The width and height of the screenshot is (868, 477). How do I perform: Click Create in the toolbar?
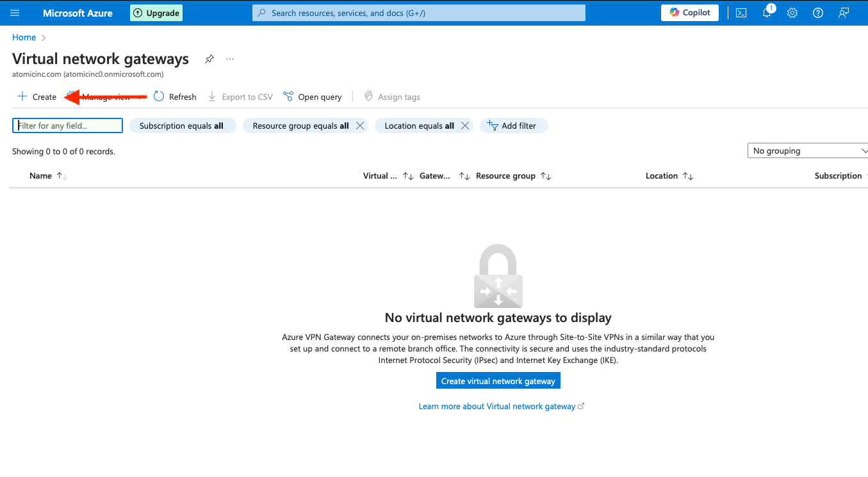37,97
